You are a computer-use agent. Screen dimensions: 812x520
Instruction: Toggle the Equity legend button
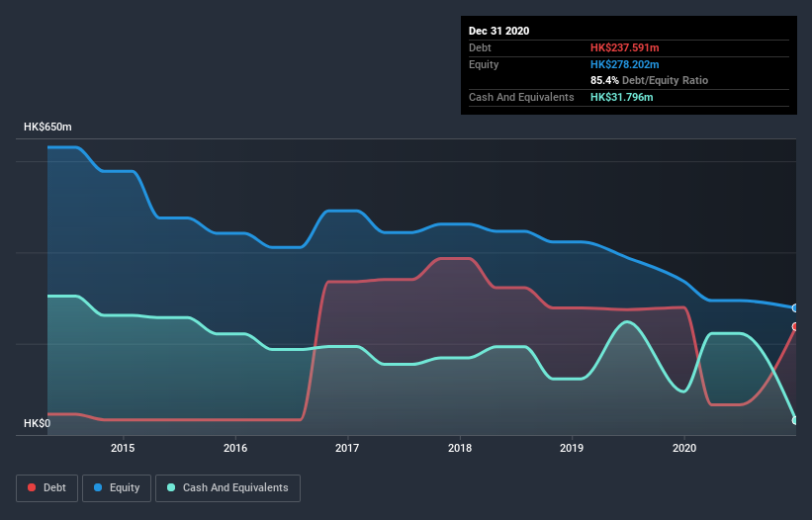pos(117,488)
